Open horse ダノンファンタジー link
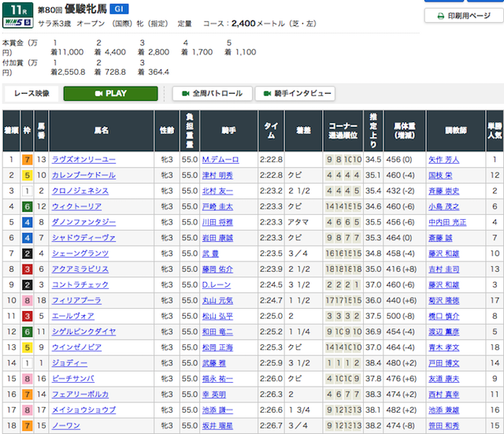Image resolution: width=504 pixels, height=434 pixels. click(x=83, y=222)
